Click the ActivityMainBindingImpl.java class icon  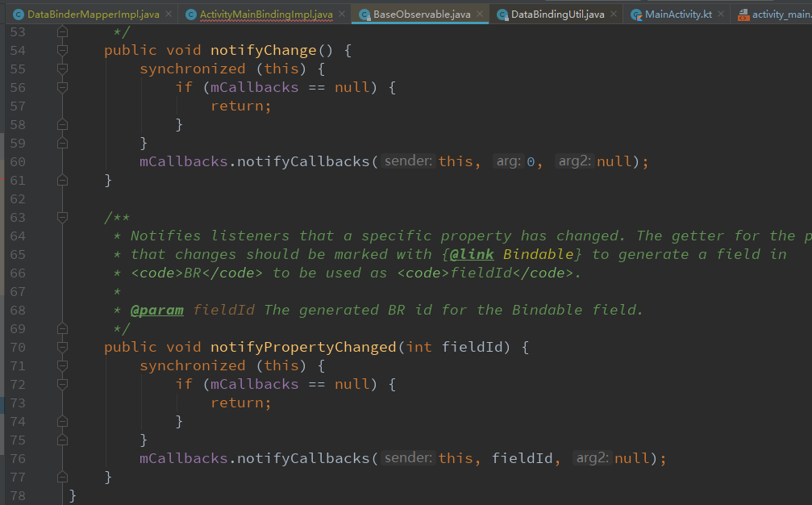tap(191, 15)
